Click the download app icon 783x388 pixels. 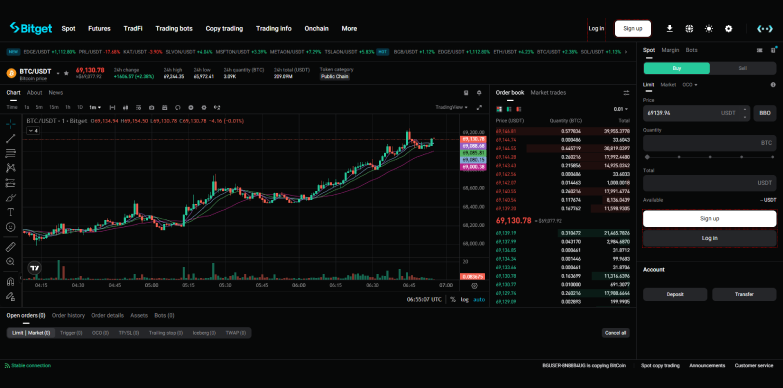tap(670, 28)
